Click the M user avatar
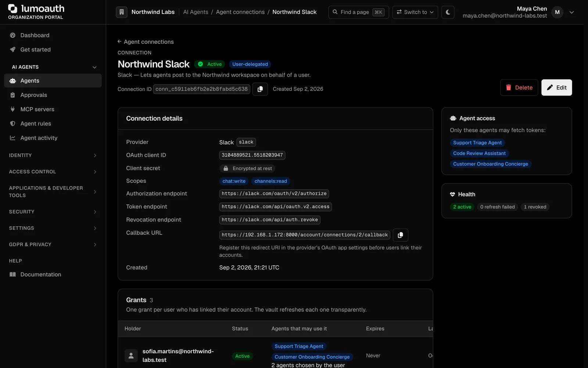This screenshot has height=368, width=588. (557, 12)
